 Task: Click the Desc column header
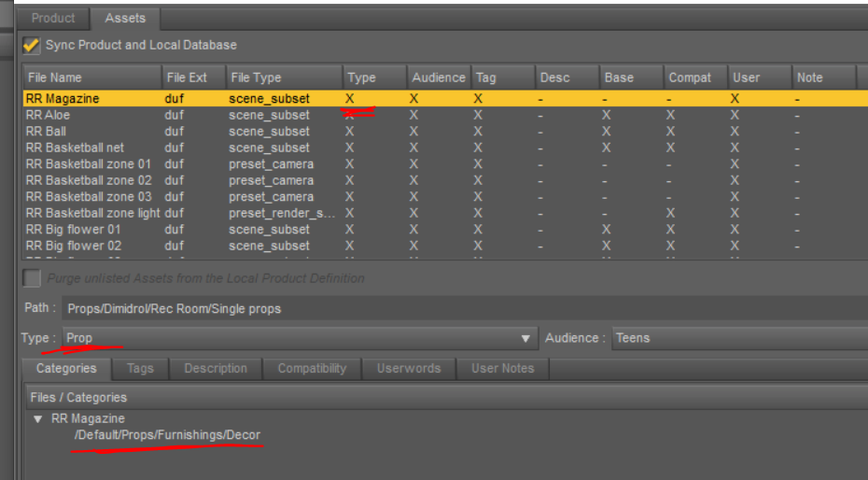[567, 78]
